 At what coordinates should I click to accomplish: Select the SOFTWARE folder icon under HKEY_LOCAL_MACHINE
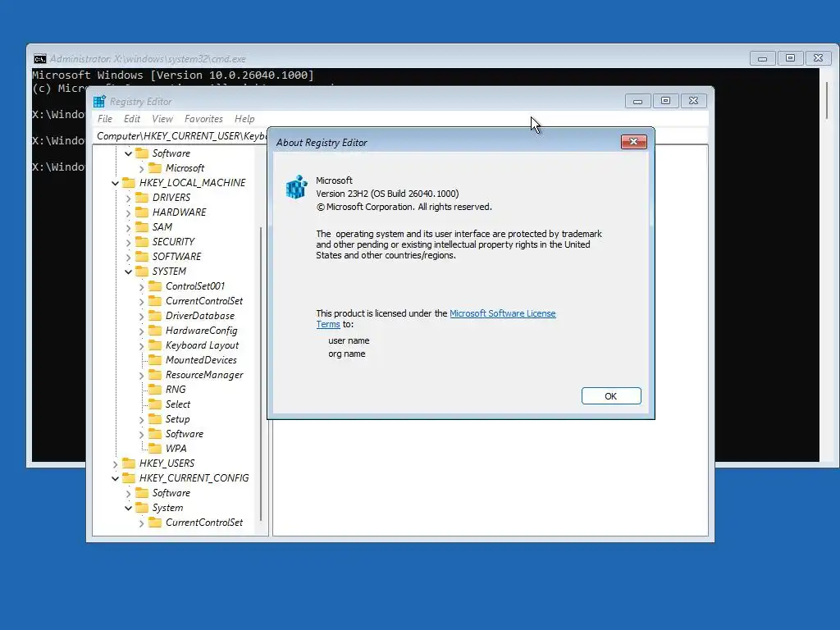click(x=141, y=257)
